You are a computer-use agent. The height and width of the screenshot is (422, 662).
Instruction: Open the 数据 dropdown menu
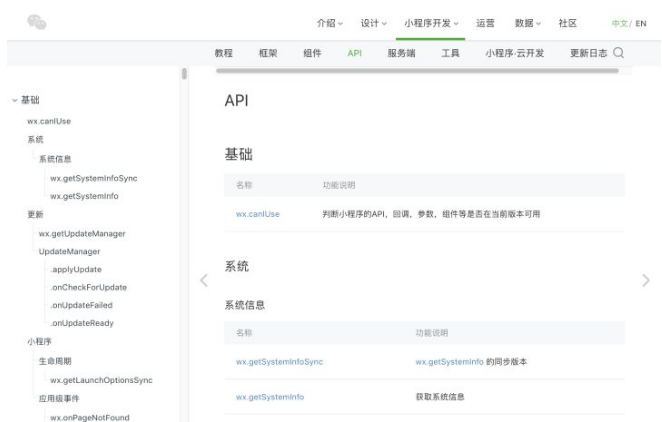point(528,23)
